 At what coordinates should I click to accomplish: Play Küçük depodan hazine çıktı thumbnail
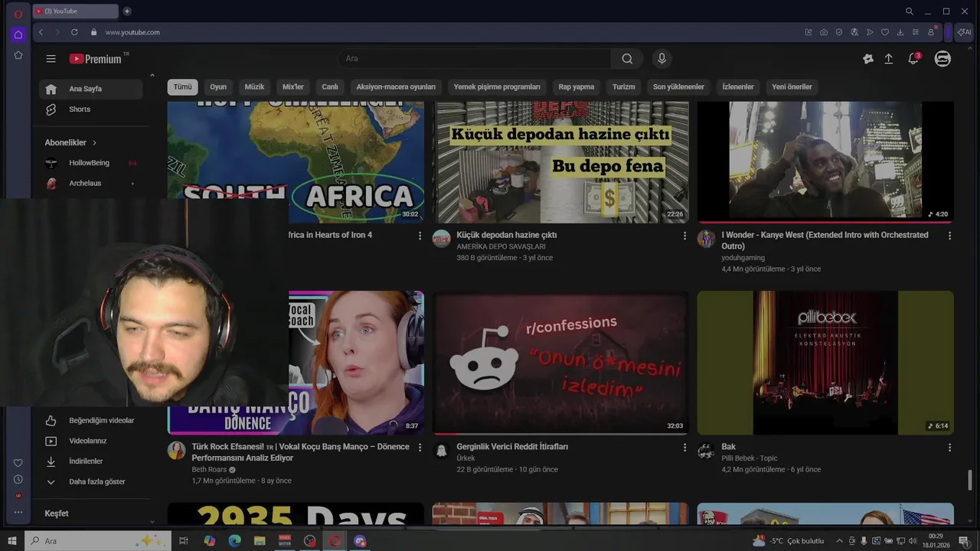coord(560,162)
